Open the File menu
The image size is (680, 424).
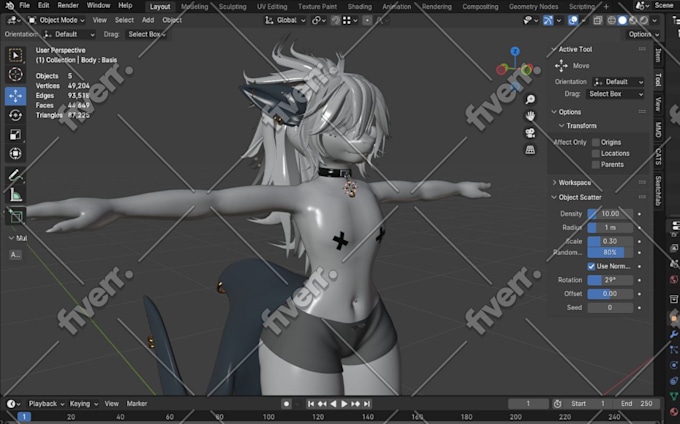click(x=25, y=6)
